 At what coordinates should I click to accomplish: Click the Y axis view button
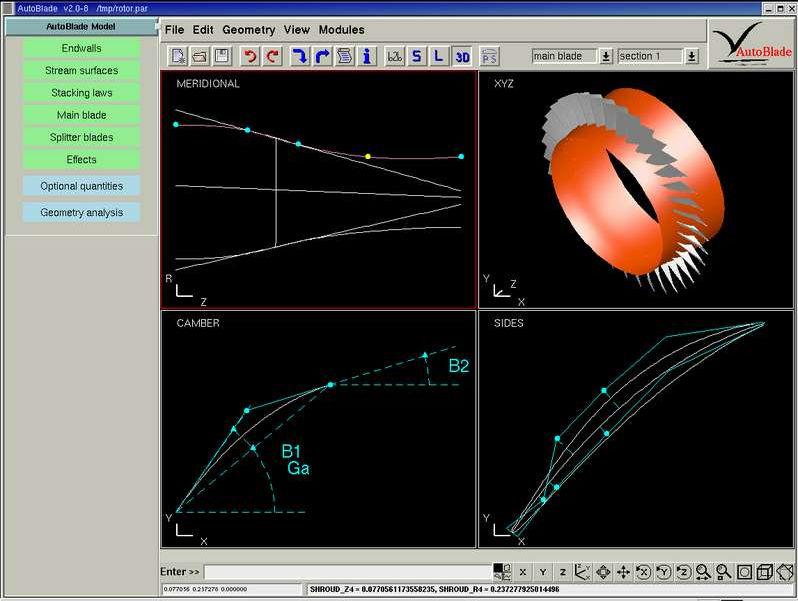click(543, 573)
